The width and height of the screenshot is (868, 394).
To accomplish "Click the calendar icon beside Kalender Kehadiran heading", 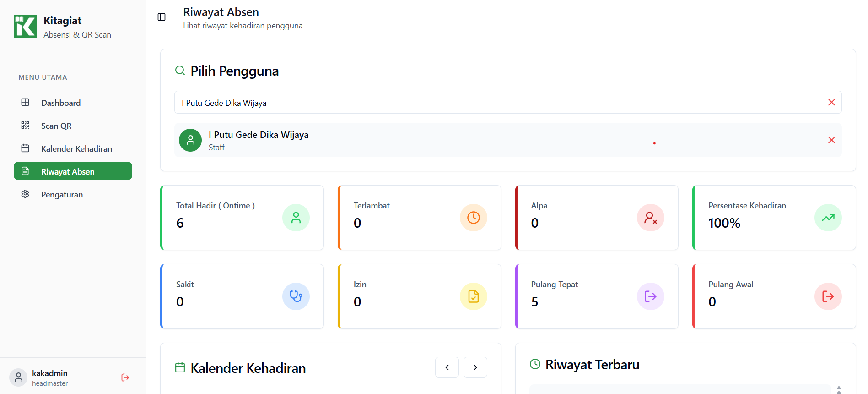I will pos(180,367).
